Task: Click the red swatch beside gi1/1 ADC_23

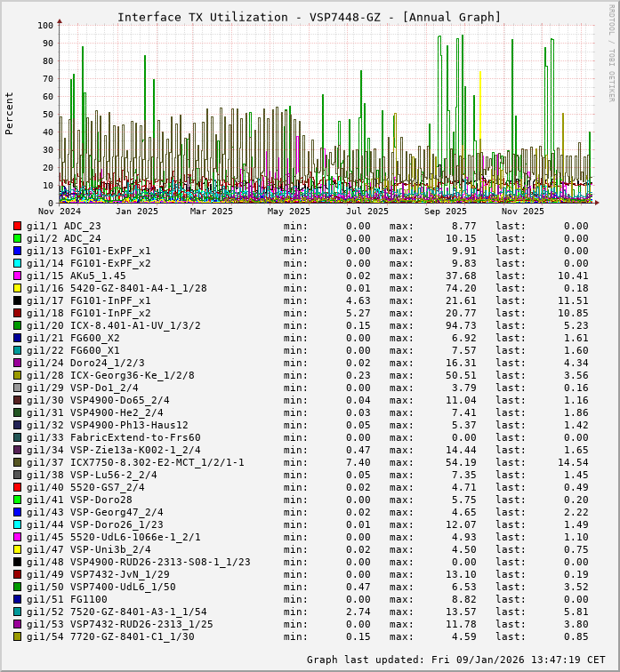Action: 17,226
